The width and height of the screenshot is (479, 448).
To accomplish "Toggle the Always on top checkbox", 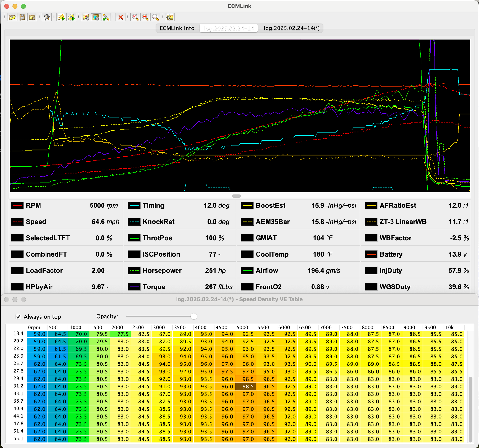I will pos(18,317).
